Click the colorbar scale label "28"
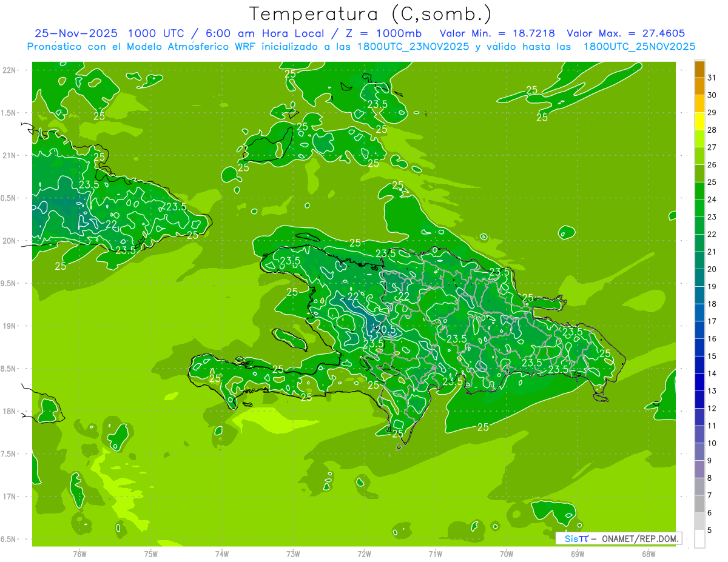 click(x=712, y=130)
